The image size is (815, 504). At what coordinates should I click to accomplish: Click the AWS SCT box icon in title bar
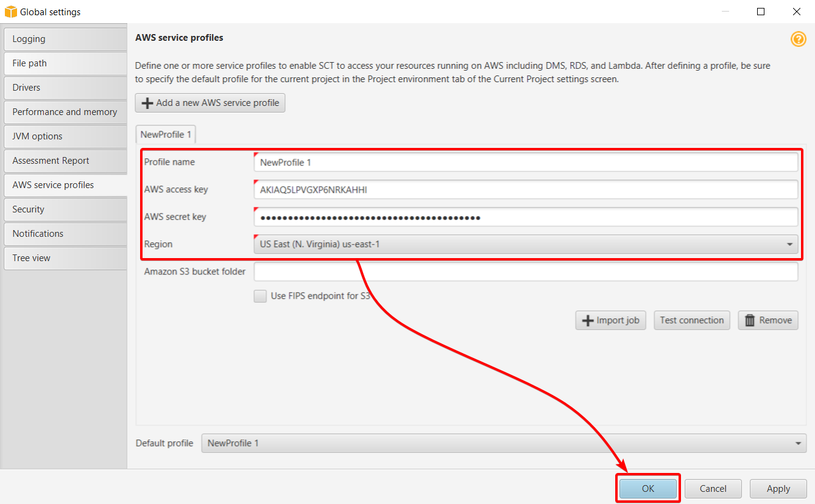pos(11,12)
